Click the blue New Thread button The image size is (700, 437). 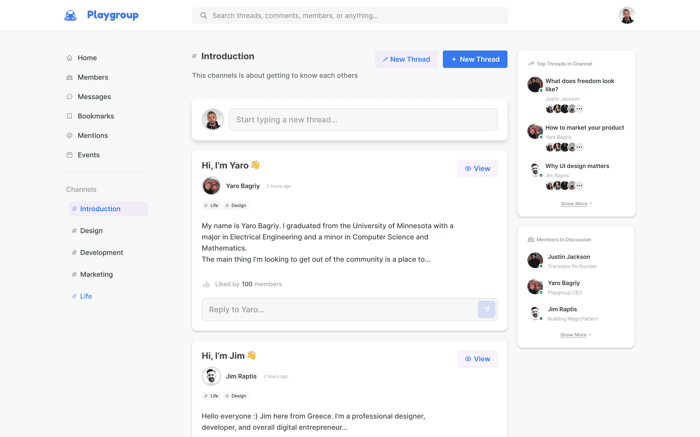(x=475, y=59)
